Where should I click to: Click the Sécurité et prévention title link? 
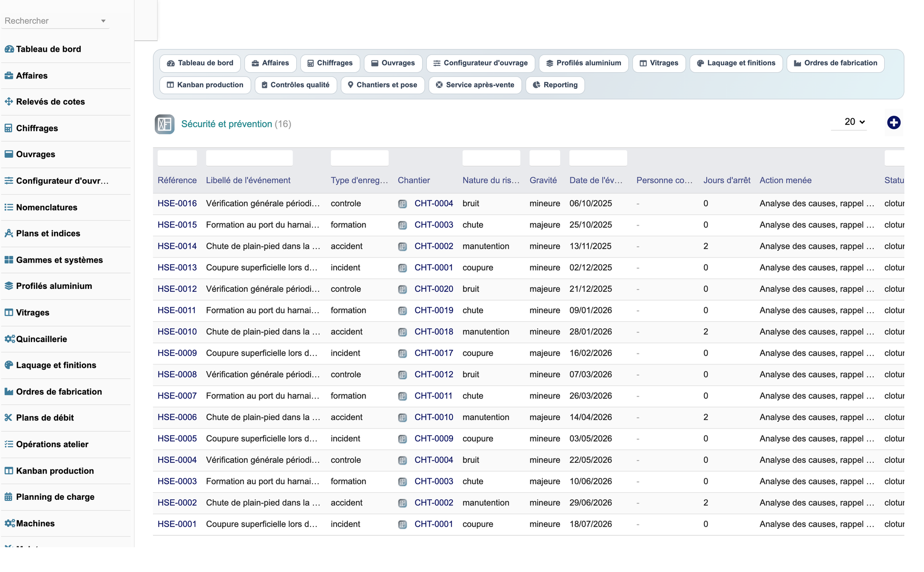tap(226, 124)
